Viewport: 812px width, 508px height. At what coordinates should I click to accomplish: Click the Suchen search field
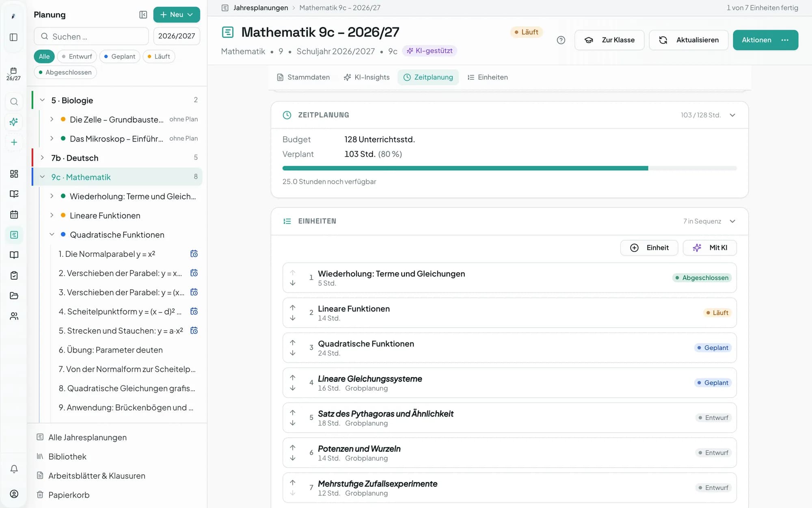tap(91, 36)
